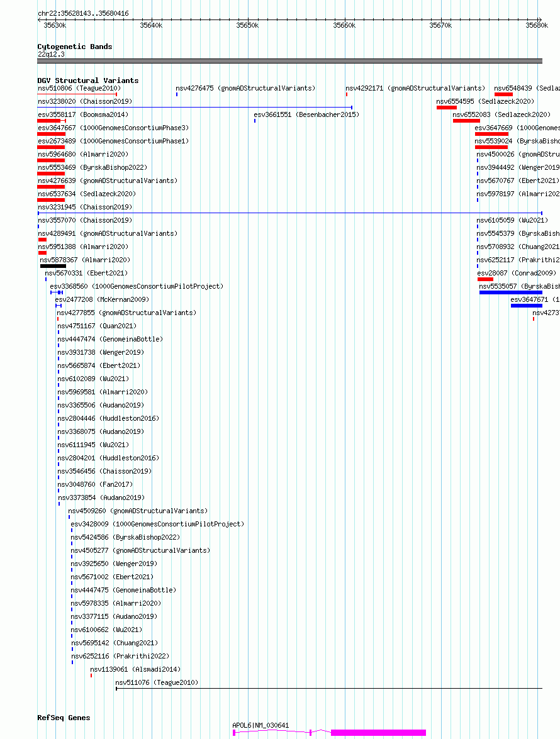The width and height of the screenshot is (560, 739).
Task: Select nsv4276639 (gnomADStructuralVariants) entry
Action: tap(108, 181)
